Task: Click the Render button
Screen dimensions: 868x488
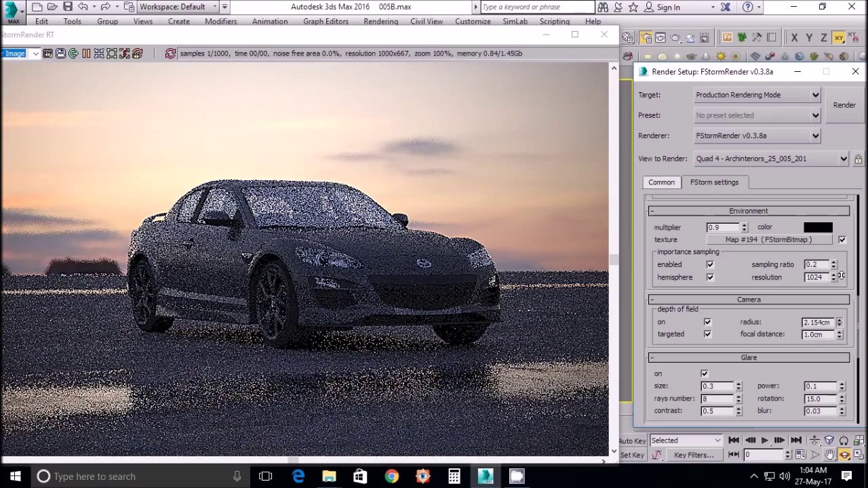Action: pyautogui.click(x=844, y=105)
